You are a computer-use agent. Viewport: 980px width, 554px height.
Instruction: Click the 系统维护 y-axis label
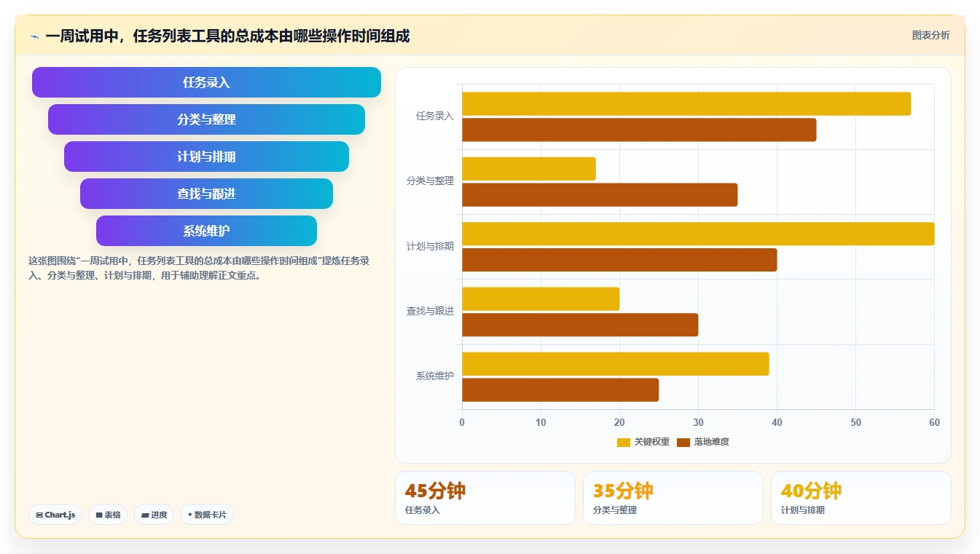click(x=435, y=376)
